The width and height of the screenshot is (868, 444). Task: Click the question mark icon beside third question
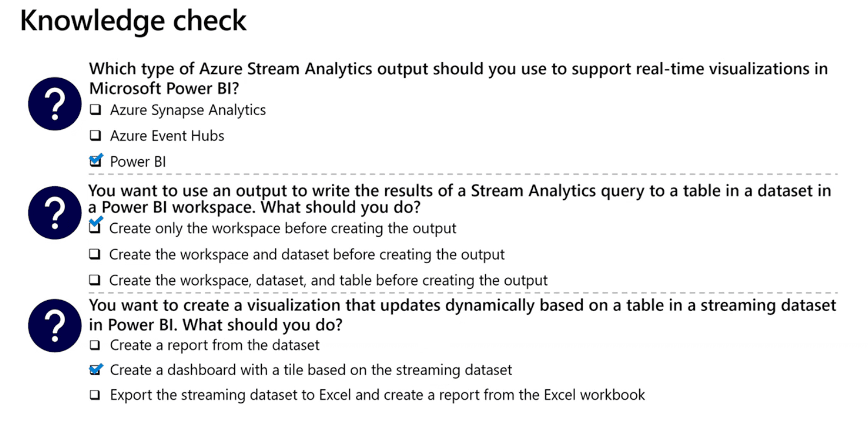coord(54,326)
